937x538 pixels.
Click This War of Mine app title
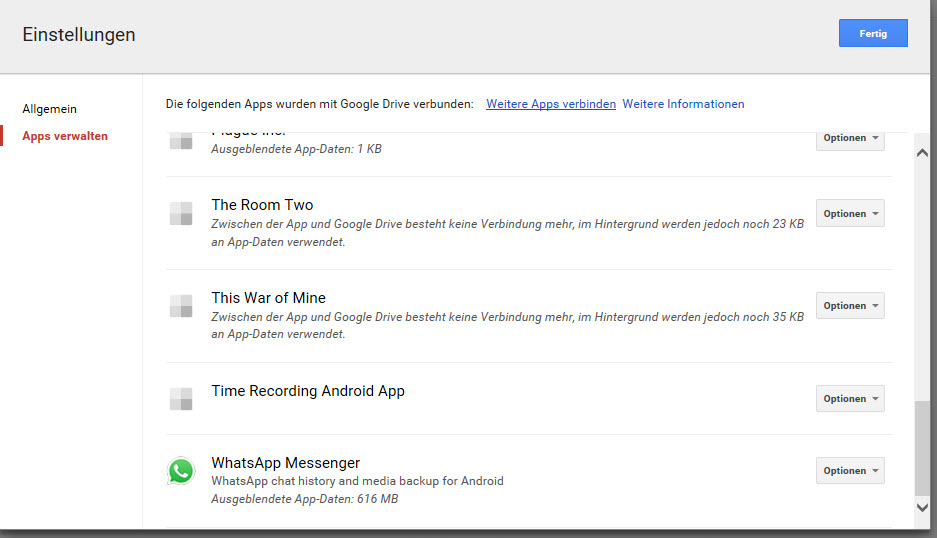click(x=268, y=298)
